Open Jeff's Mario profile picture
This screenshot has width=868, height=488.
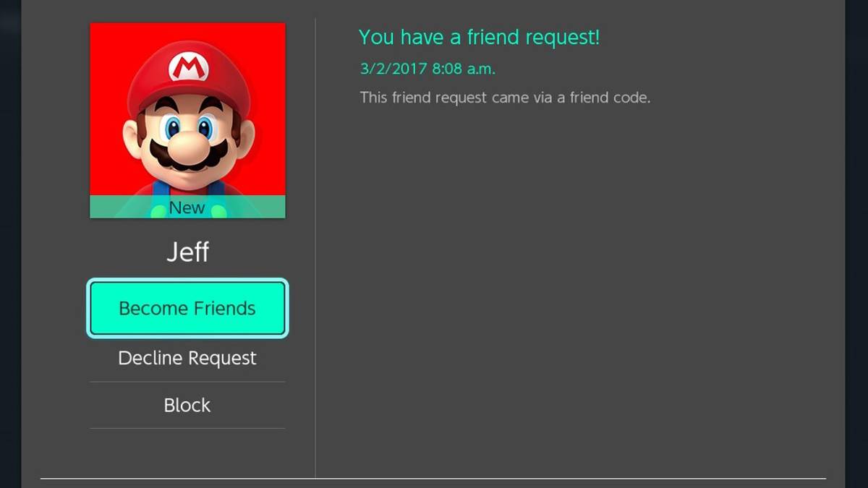coord(187,120)
